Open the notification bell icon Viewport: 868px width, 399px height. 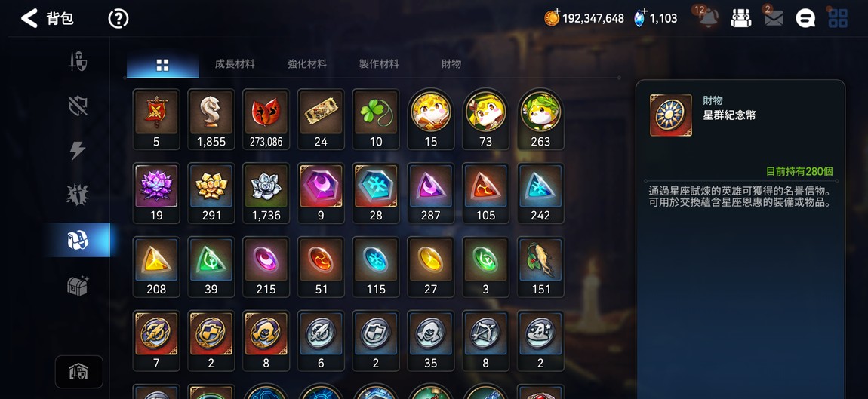708,18
